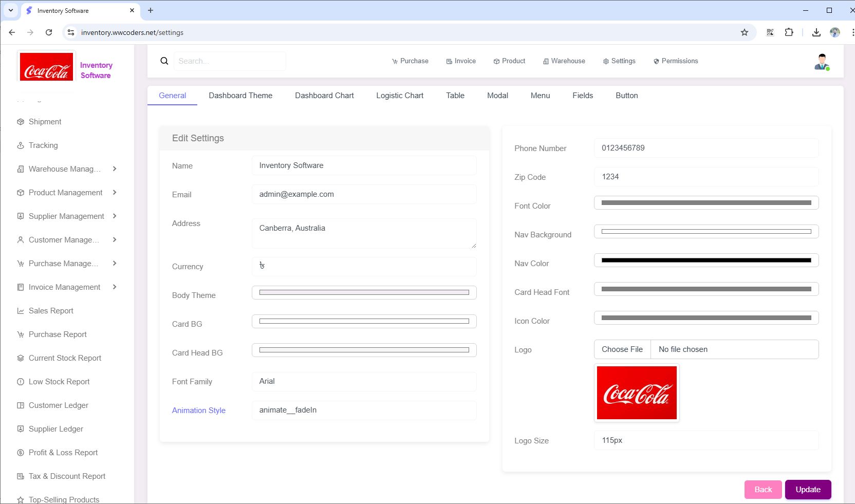Expand Supplier Management section

click(x=115, y=216)
